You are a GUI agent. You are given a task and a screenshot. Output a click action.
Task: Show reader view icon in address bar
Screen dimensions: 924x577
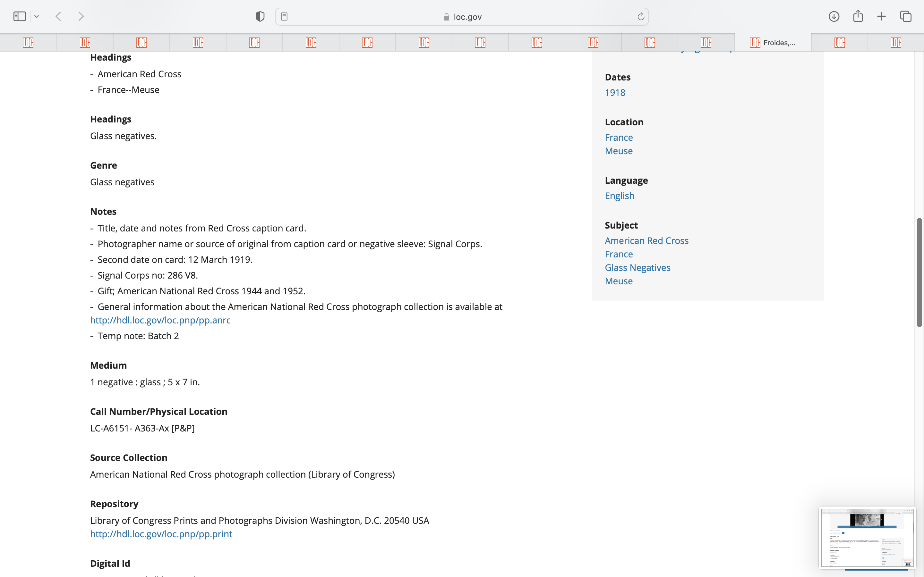pyautogui.click(x=284, y=16)
